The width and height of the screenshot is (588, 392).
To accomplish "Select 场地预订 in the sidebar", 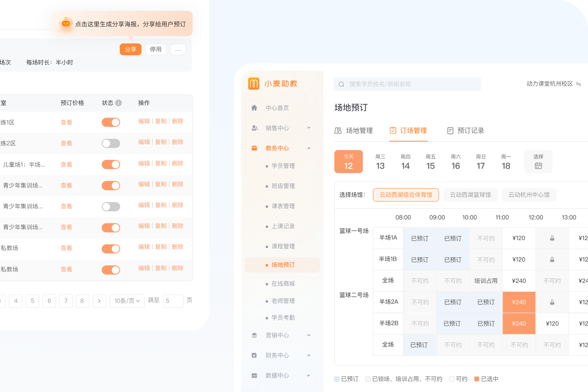I will click(282, 265).
